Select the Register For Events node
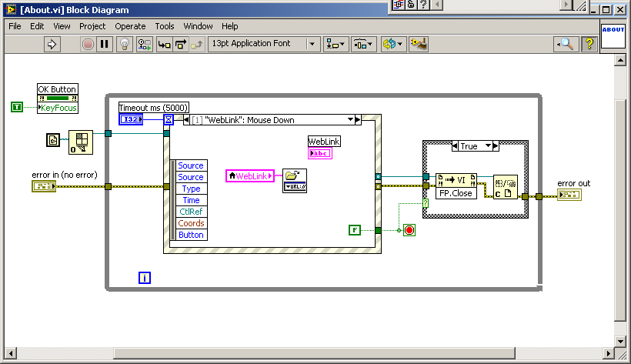631x364 pixels. [x=81, y=142]
